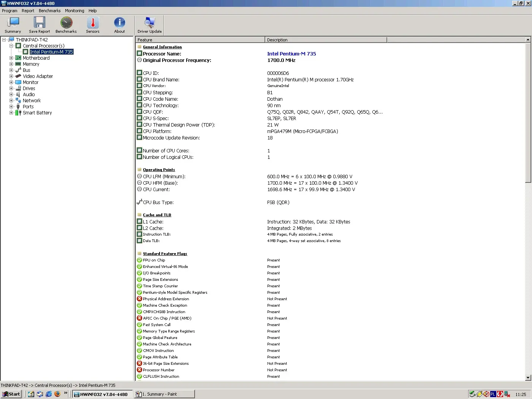The width and height of the screenshot is (532, 399).
Task: Select the Monitor icon in tree
Action: click(x=18, y=82)
